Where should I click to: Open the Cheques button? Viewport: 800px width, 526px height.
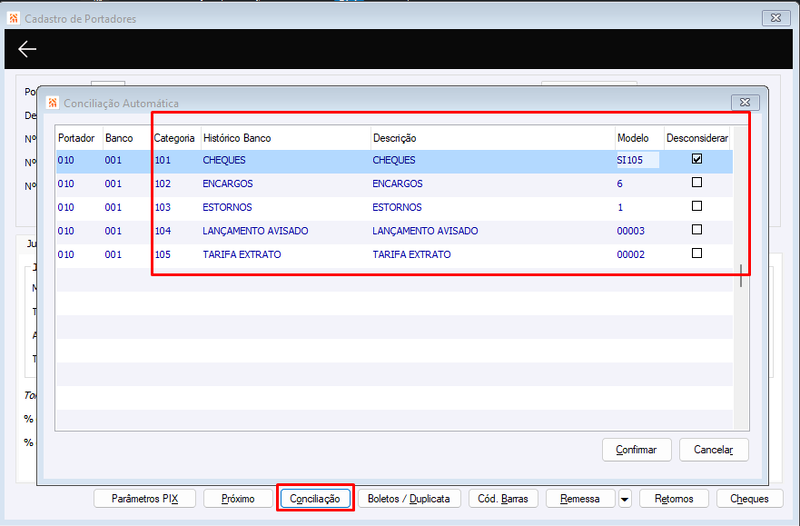click(x=749, y=498)
